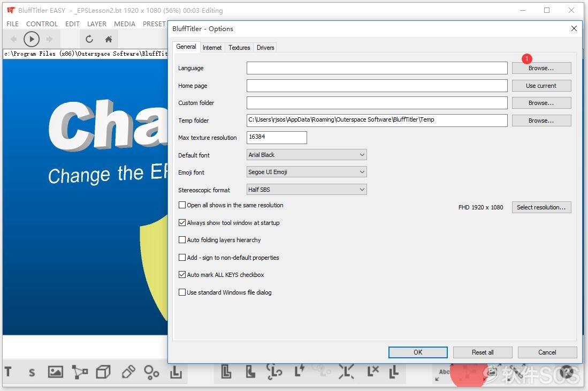
Task: Click the Language input field
Action: pos(377,68)
